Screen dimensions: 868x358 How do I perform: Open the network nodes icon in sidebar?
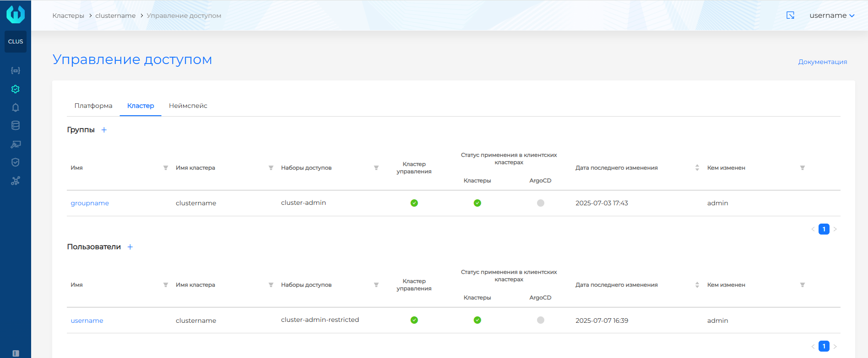click(16, 181)
